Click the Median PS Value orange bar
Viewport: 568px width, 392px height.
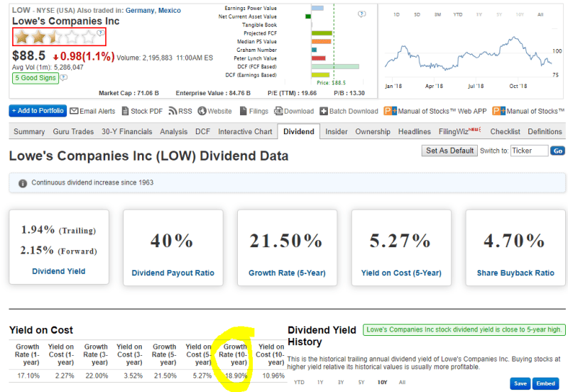(322, 41)
